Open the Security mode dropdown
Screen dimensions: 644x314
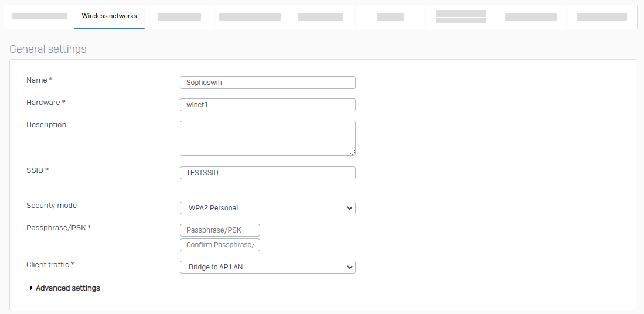pyautogui.click(x=267, y=208)
